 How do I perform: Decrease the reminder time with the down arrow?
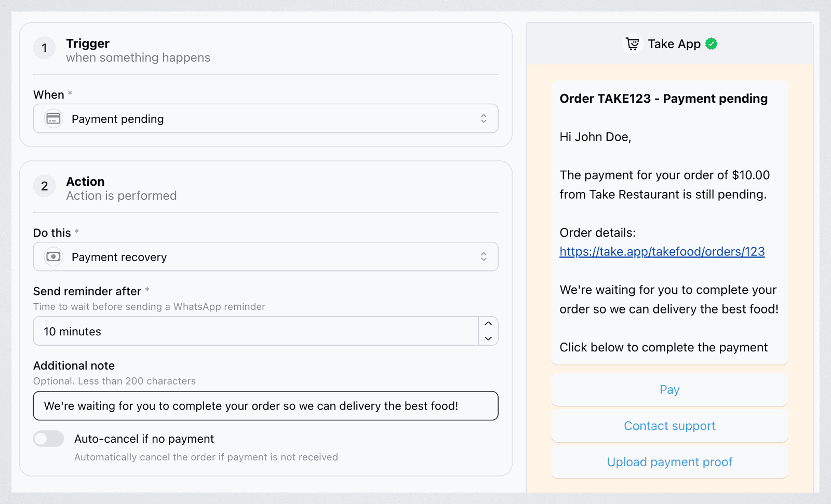[488, 338]
